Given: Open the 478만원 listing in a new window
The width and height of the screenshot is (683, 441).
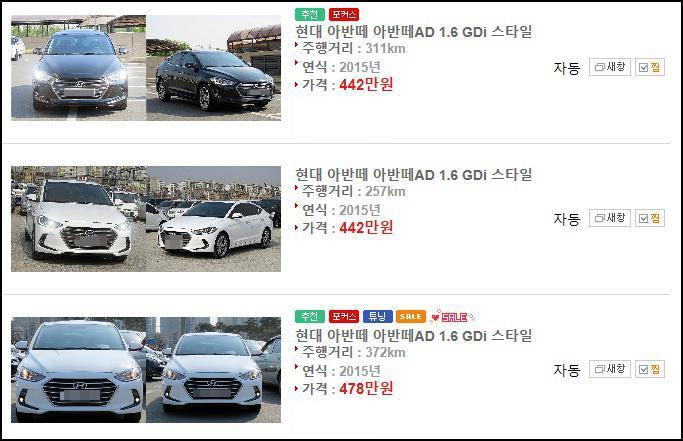Looking at the screenshot, I should tap(610, 369).
